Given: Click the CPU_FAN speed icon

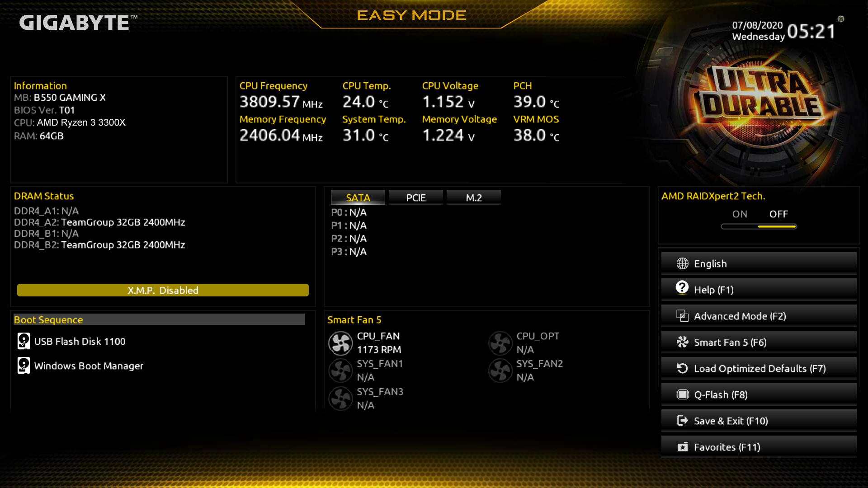Looking at the screenshot, I should [x=340, y=343].
